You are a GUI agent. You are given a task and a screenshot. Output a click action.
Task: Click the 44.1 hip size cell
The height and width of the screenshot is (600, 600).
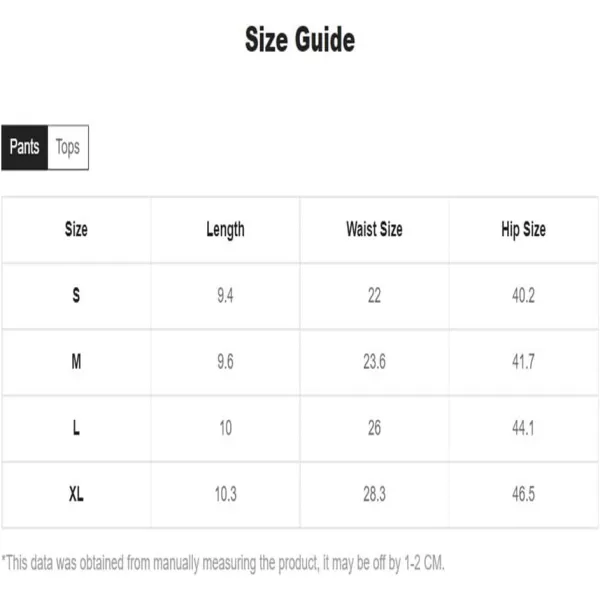tap(523, 428)
